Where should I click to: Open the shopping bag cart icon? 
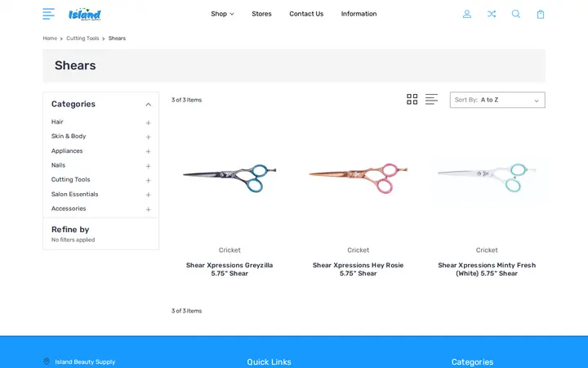pyautogui.click(x=541, y=14)
